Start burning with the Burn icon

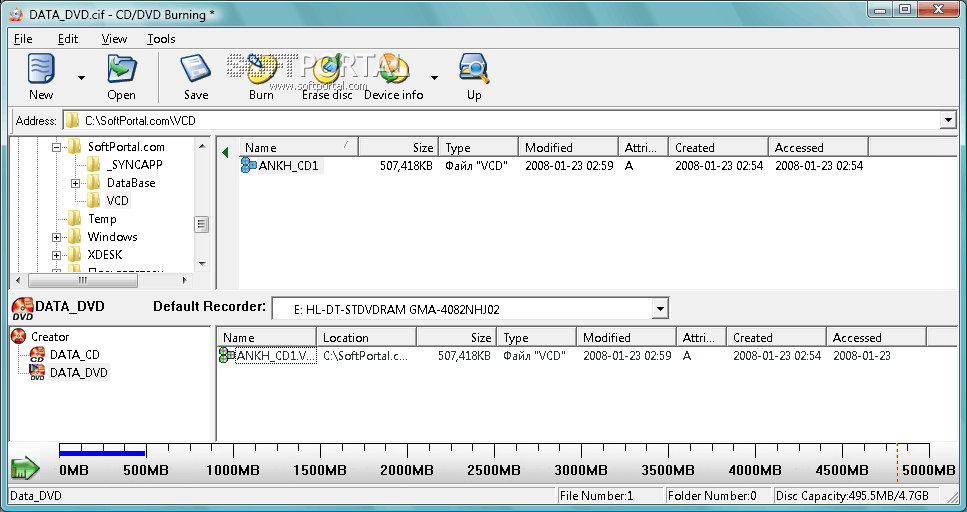tap(261, 76)
